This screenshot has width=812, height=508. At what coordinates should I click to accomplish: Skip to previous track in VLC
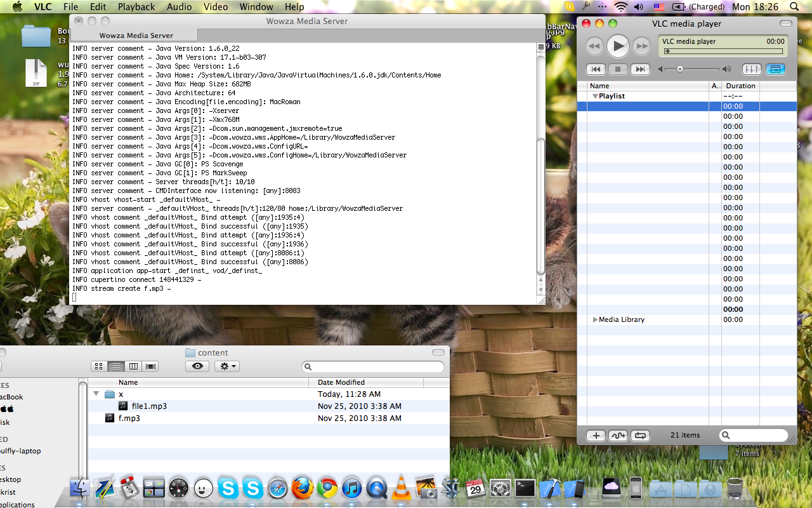596,69
